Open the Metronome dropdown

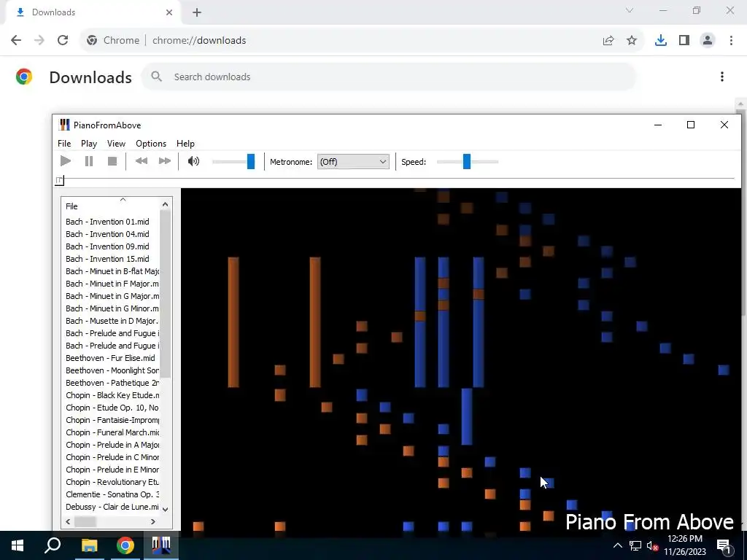[x=353, y=162]
